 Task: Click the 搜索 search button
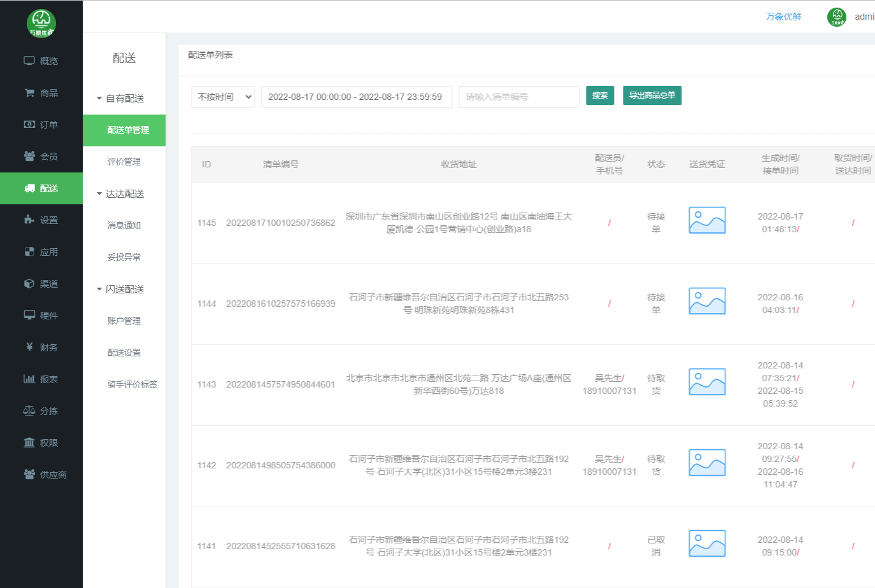600,95
